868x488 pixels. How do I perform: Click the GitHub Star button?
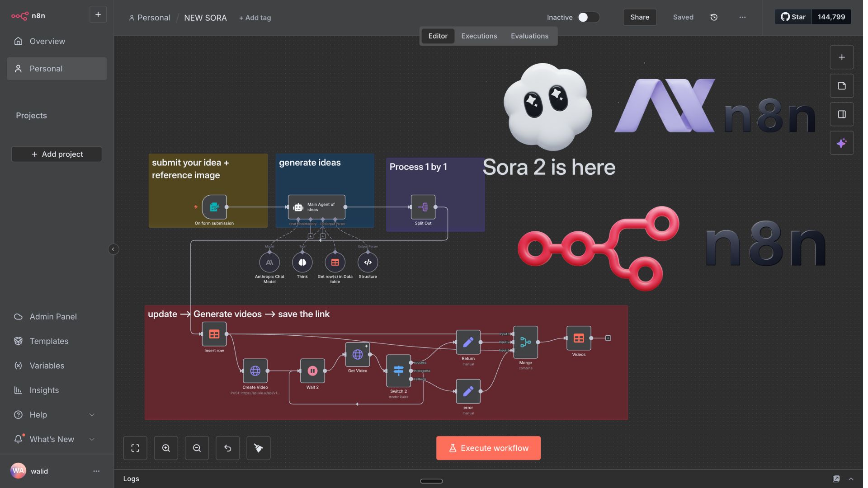coord(793,17)
